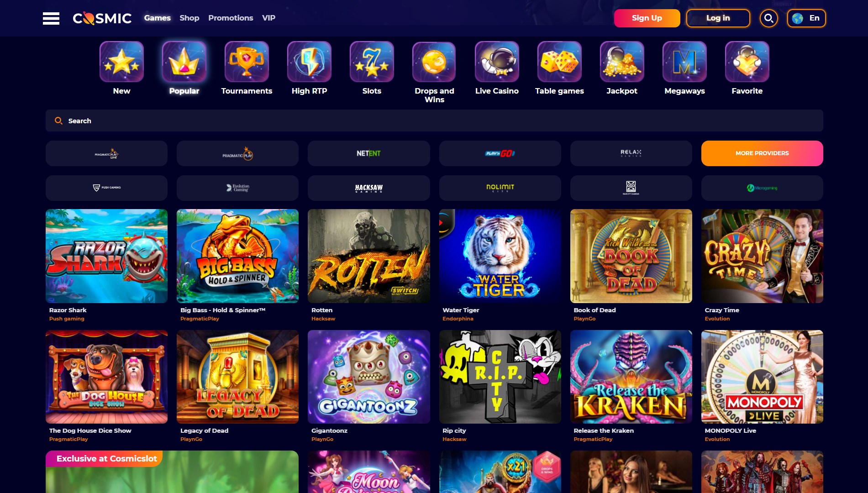Image resolution: width=868 pixels, height=493 pixels.
Task: Select the New games star icon
Action: click(121, 62)
